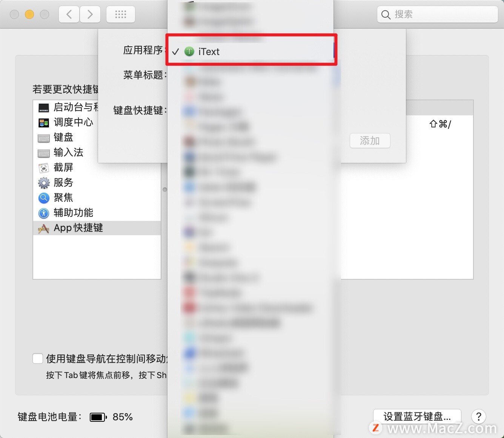Open the help question mark button

point(478,417)
